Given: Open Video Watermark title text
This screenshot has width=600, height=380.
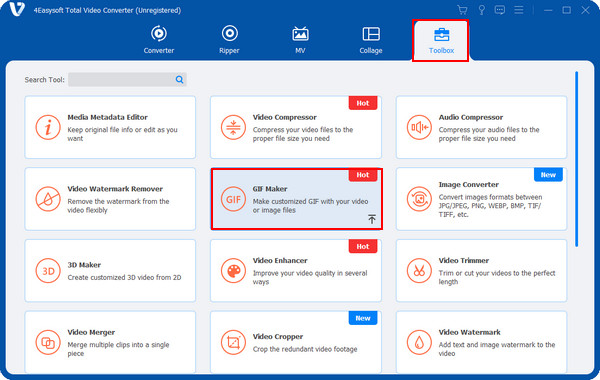Looking at the screenshot, I should pyautogui.click(x=469, y=332).
